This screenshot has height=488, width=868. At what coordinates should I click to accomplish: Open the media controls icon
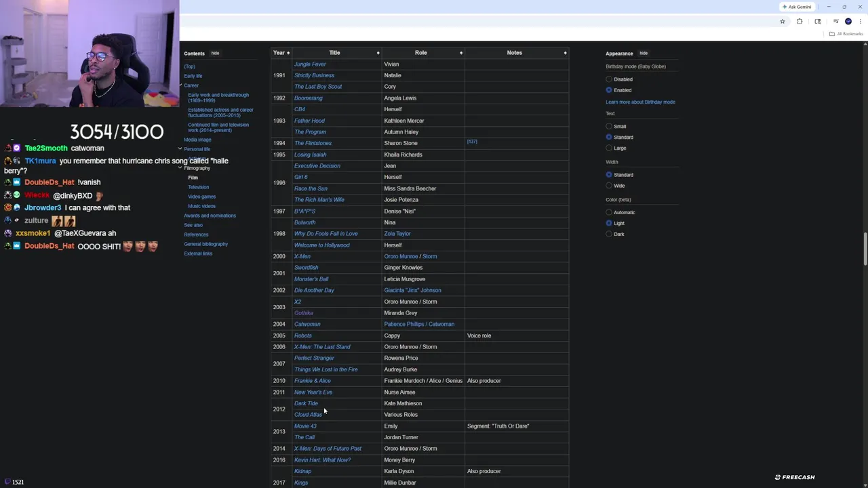coord(835,21)
